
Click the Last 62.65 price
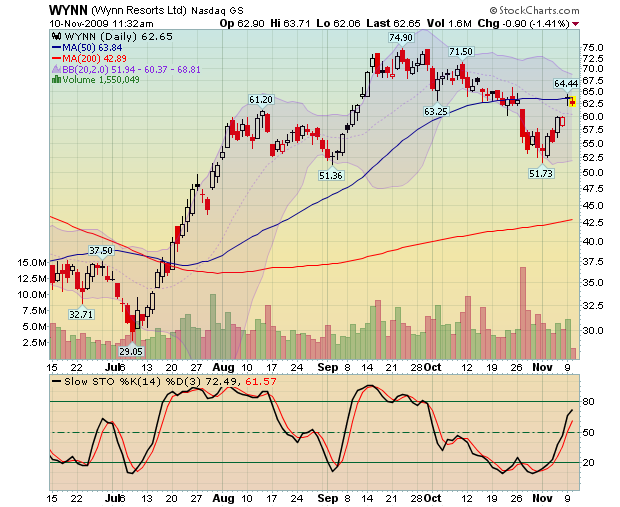(393, 24)
